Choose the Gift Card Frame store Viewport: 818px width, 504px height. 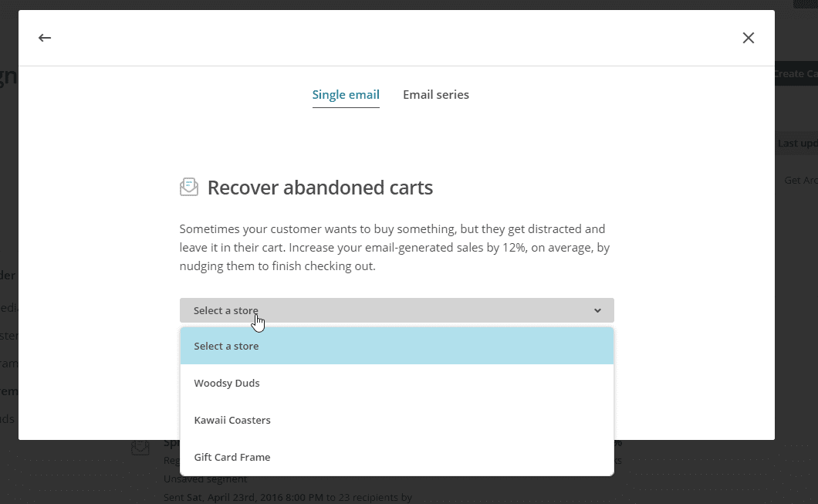[x=397, y=457]
